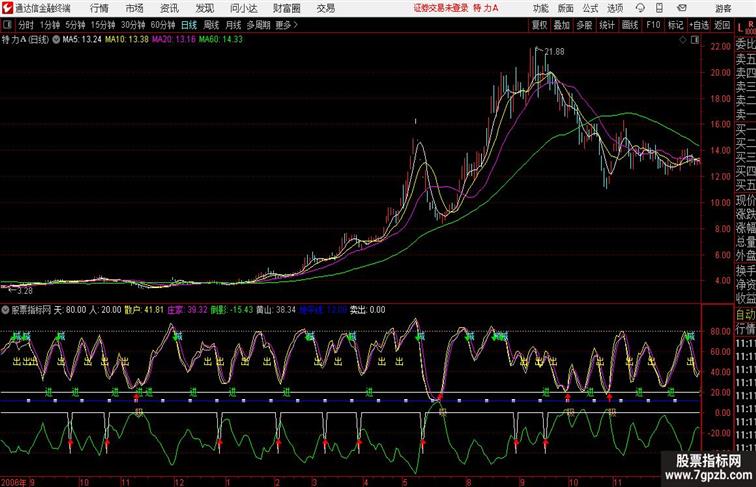
Task: Open the 发现 menu
Action: tap(204, 8)
